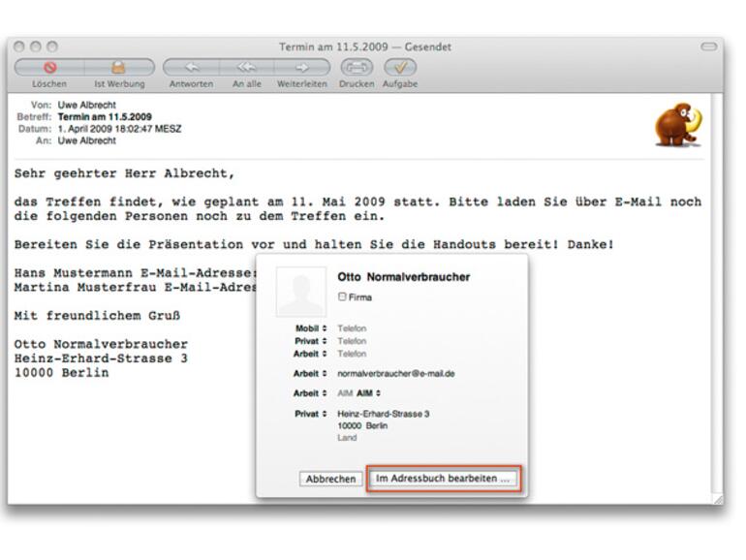Screen dimensions: 746x560
Task: Open the Privat address label dropdown
Action: tap(311, 414)
